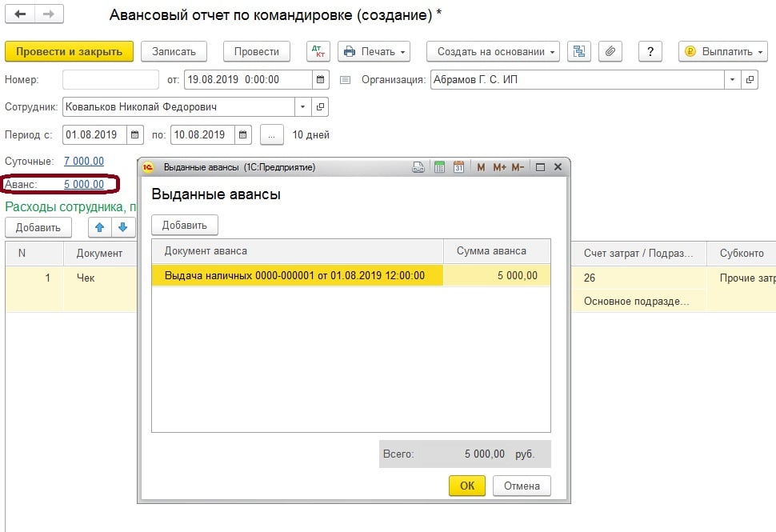Image resolution: width=776 pixels, height=532 pixels.
Task: Click the document structure icon in toolbar
Action: (578, 51)
